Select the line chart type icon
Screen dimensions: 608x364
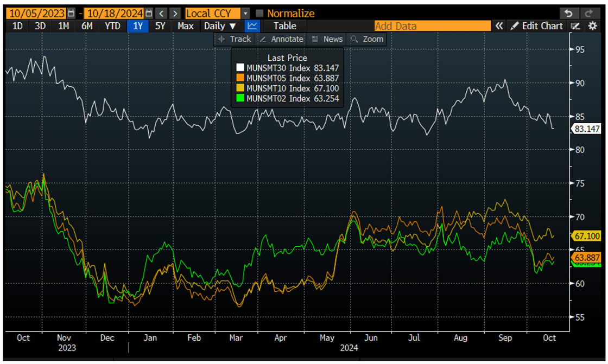tap(251, 25)
